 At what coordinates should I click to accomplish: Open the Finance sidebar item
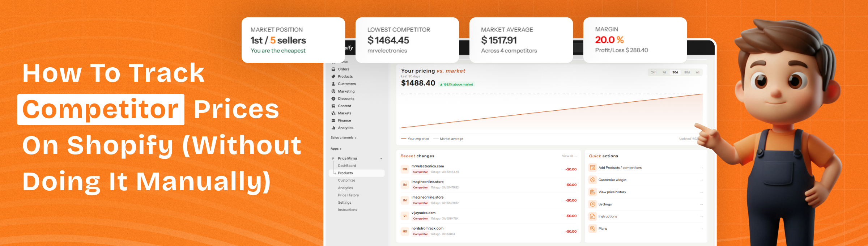point(344,120)
